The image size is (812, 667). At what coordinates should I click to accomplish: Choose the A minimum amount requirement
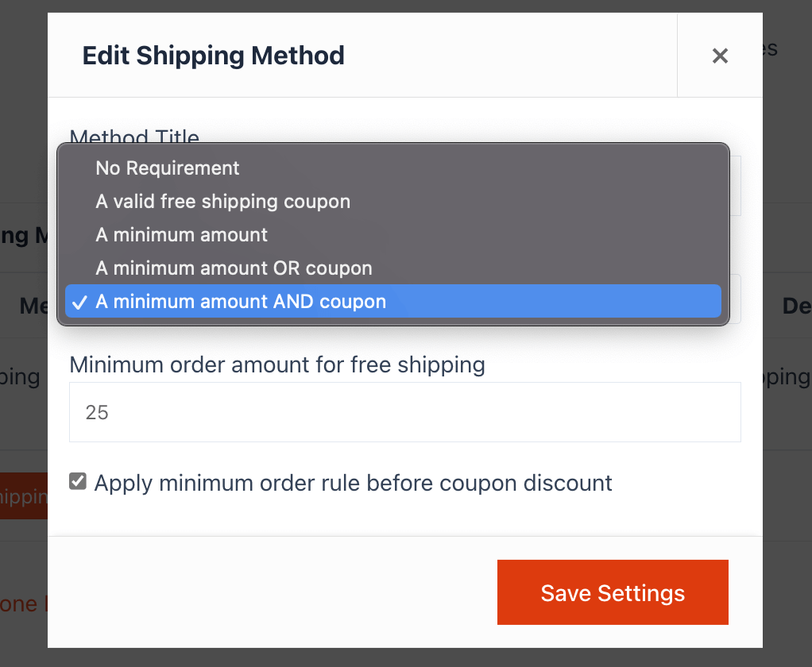pyautogui.click(x=181, y=235)
